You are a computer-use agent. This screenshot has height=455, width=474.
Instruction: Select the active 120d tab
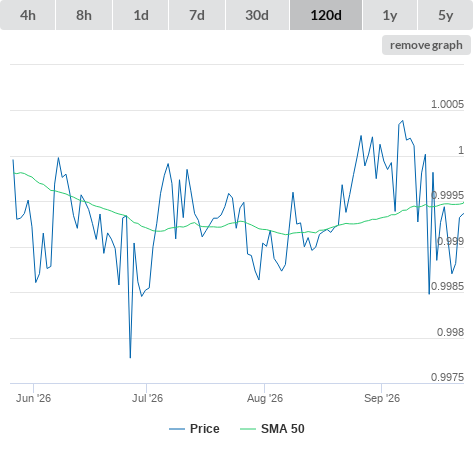click(326, 15)
